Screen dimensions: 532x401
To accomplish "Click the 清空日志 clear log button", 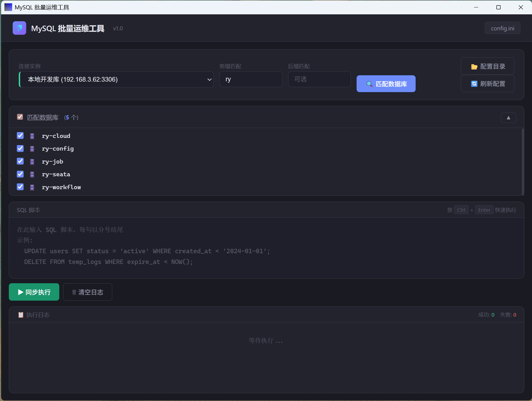I will click(x=87, y=292).
